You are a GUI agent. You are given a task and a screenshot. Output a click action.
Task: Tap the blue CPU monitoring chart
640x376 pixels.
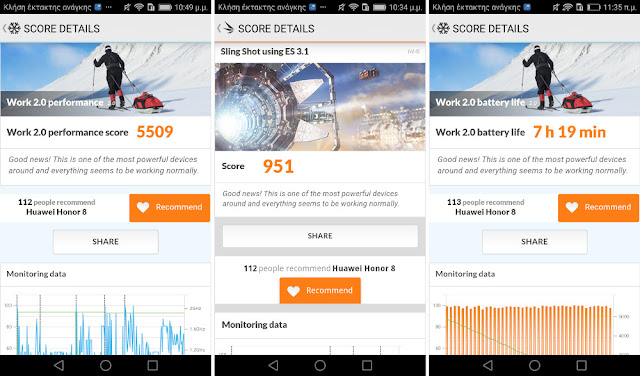pyautogui.click(x=100, y=325)
